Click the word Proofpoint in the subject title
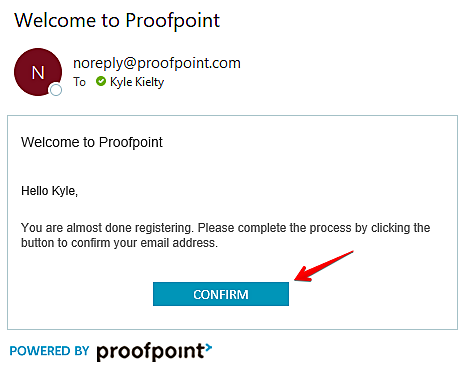Image resolution: width=473 pixels, height=371 pixels. (173, 21)
